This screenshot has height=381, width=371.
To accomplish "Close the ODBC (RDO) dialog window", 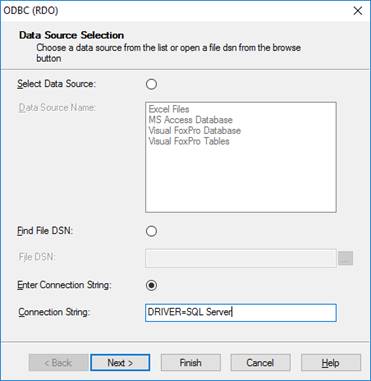I will click(x=358, y=11).
